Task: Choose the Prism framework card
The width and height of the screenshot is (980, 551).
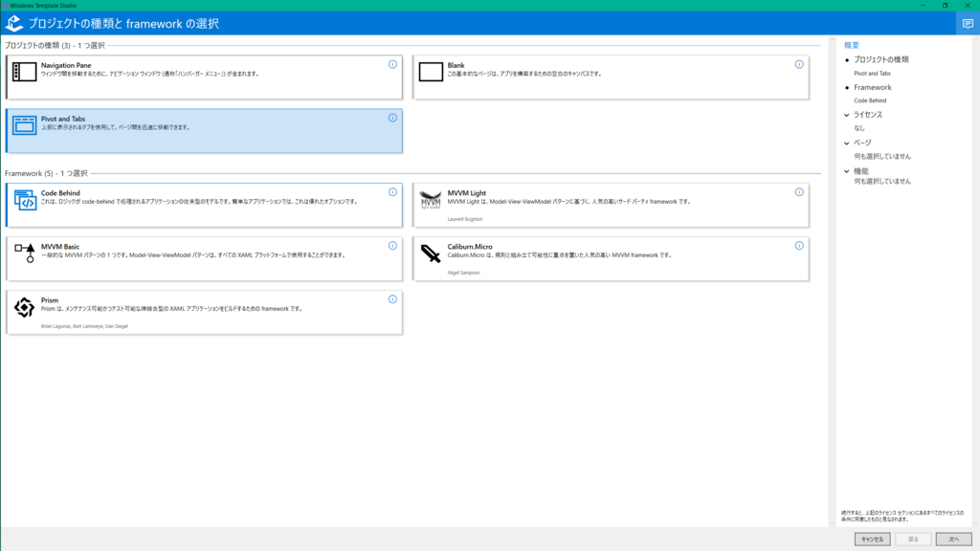Action: 204,313
